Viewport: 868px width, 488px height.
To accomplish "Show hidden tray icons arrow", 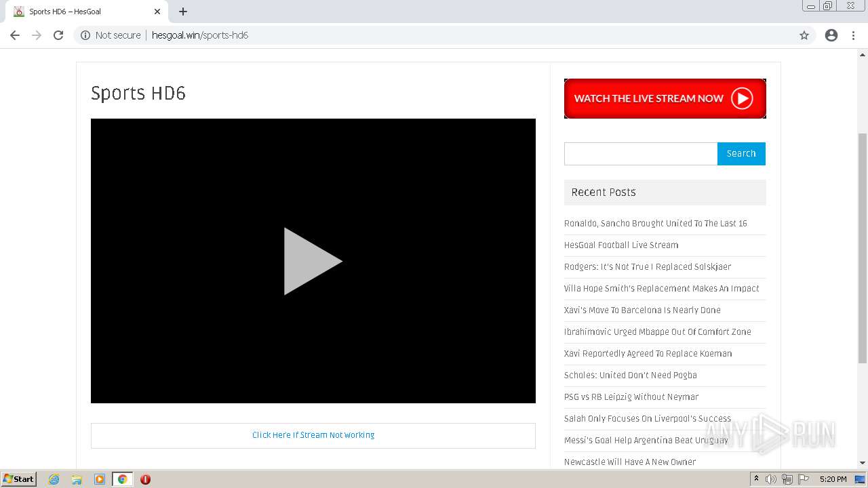I will 756,479.
